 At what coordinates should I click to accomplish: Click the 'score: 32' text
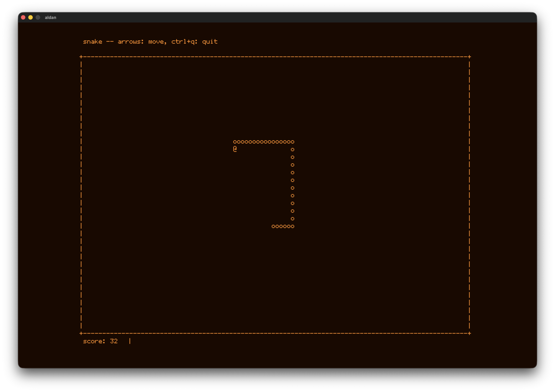[100, 341]
